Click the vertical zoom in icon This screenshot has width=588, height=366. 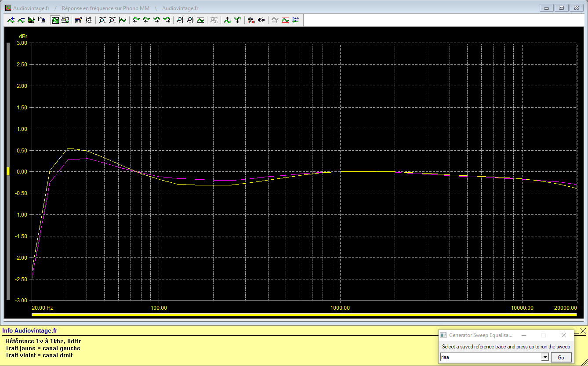pos(180,20)
